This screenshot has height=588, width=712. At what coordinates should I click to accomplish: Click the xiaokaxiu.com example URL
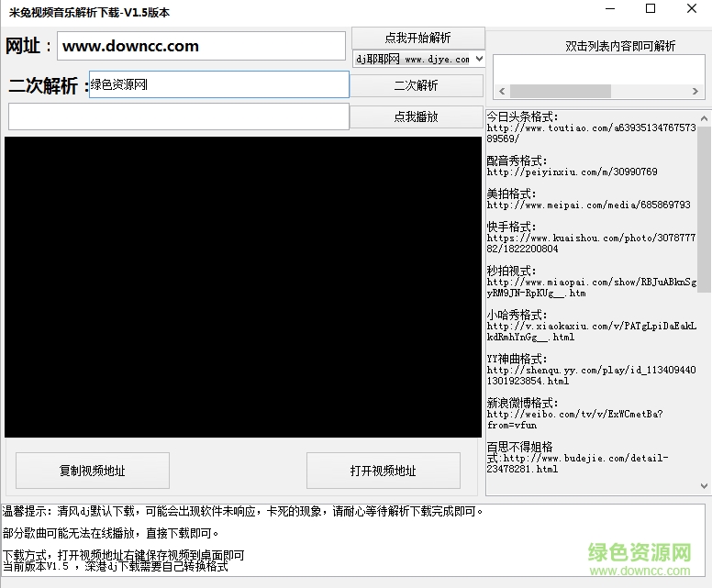click(591, 331)
